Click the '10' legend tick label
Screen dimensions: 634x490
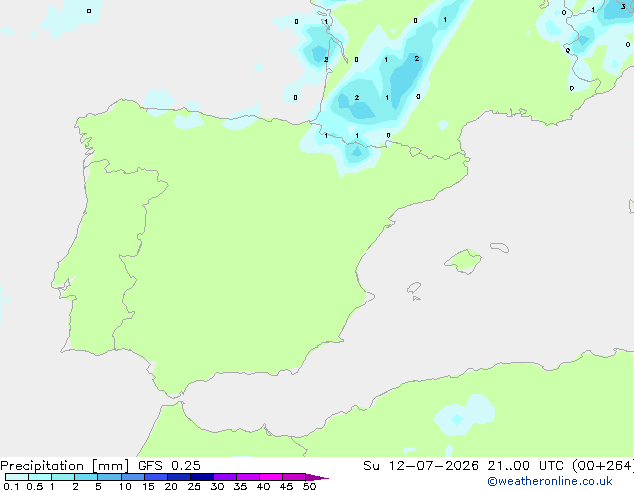tap(125, 486)
